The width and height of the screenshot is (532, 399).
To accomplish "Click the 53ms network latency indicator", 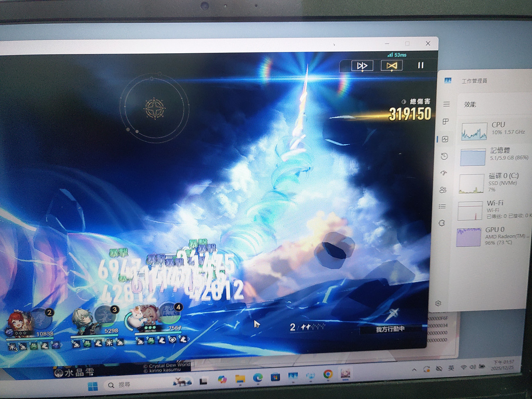I will click(x=397, y=55).
